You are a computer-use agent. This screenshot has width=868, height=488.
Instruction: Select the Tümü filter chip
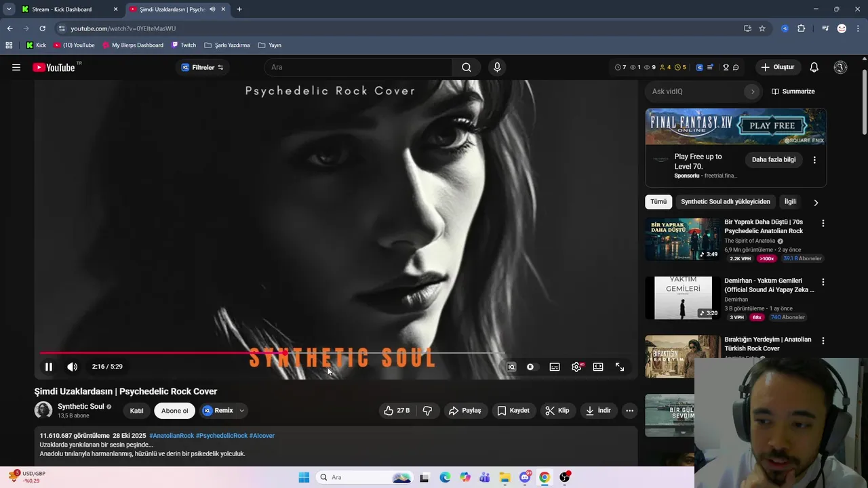[x=658, y=202]
